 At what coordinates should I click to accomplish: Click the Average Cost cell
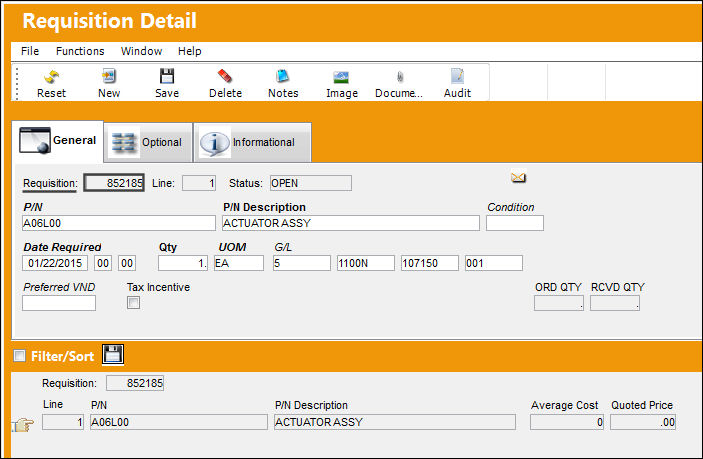click(x=567, y=422)
